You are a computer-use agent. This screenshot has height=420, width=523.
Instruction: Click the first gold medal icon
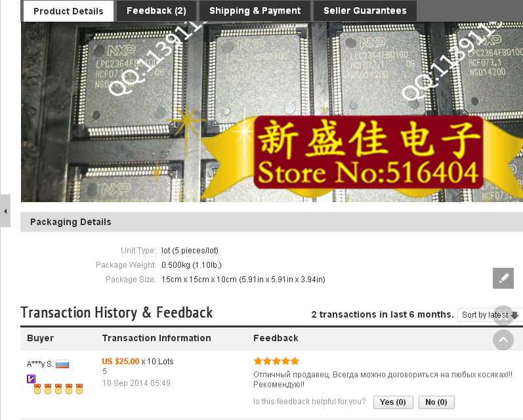pos(37,389)
